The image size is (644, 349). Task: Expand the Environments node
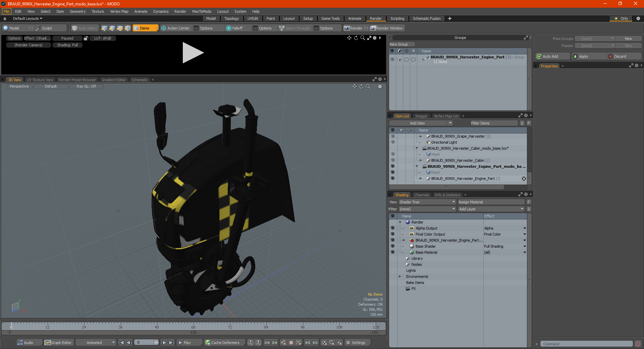click(400, 277)
